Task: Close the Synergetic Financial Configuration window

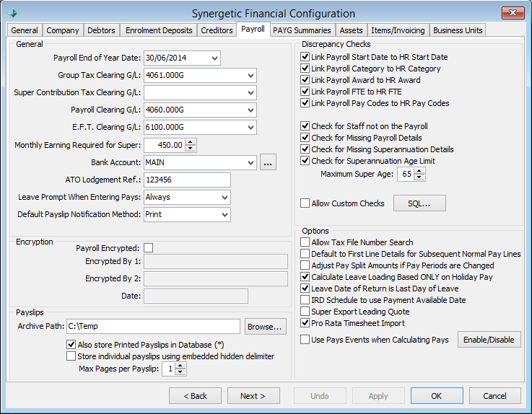Action: 513,13
